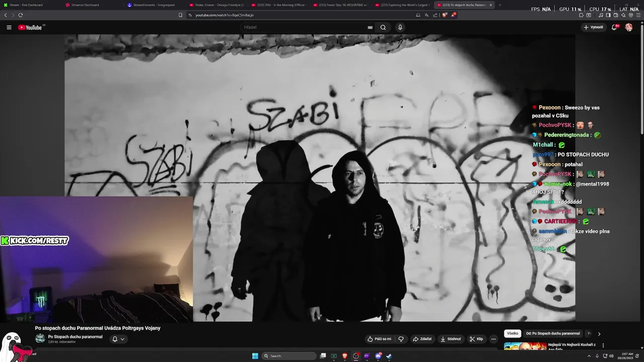The width and height of the screenshot is (644, 362).
Task: Click the Vytvoriť create button
Action: point(594,28)
